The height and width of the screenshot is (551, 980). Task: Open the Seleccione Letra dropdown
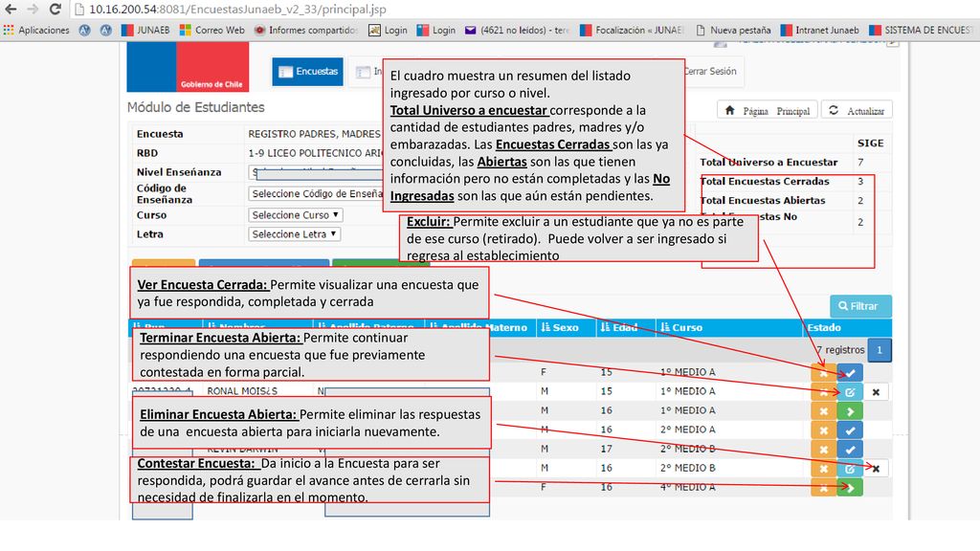[294, 234]
